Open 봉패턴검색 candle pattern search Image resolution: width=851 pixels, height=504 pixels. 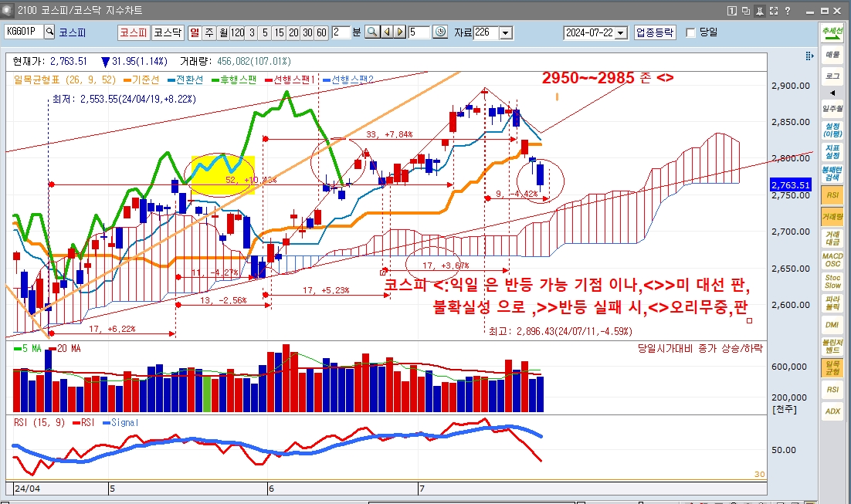coord(832,174)
